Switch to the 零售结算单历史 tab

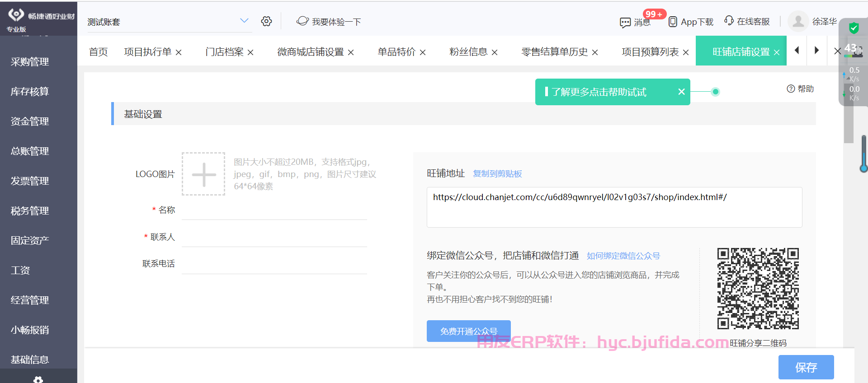click(555, 52)
